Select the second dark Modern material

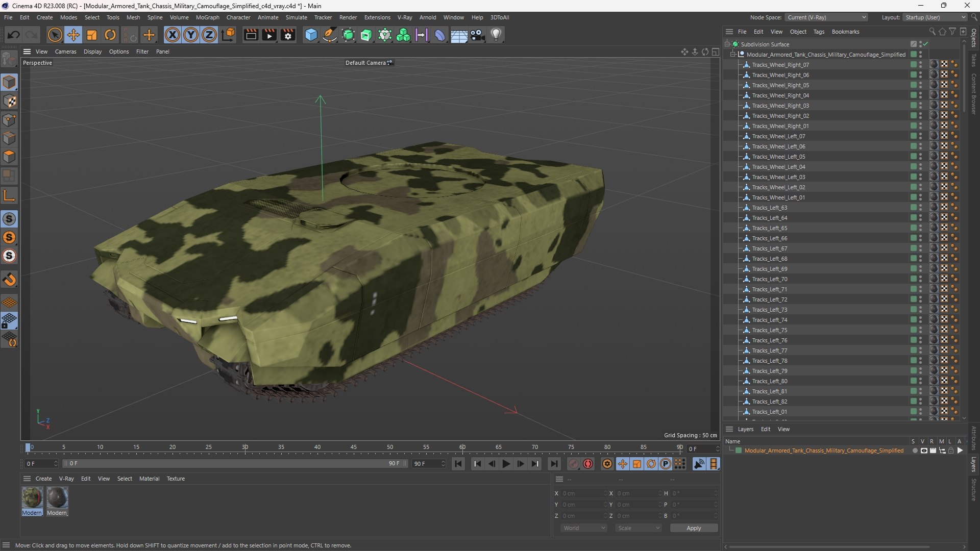tap(57, 501)
